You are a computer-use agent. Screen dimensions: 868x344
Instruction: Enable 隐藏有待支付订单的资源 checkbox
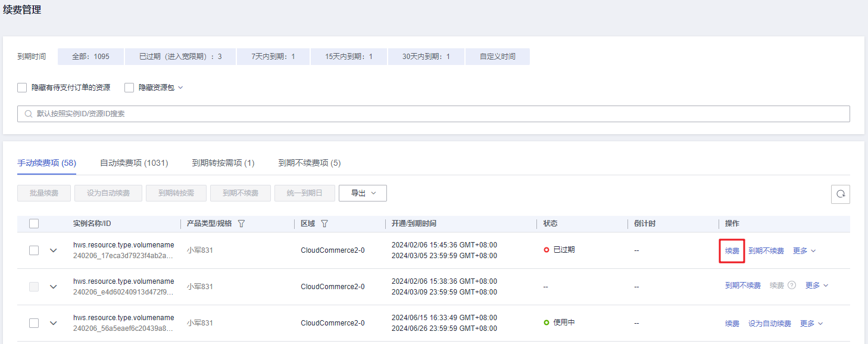pyautogui.click(x=22, y=88)
